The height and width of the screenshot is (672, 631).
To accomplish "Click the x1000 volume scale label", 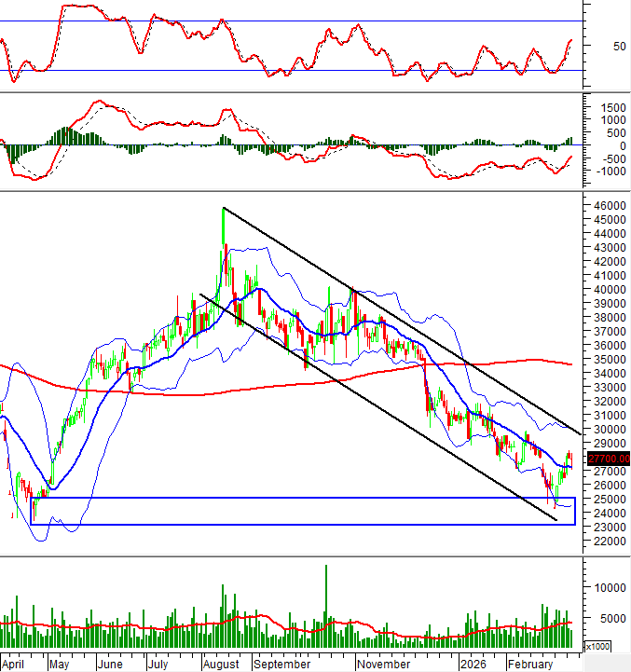I will point(598,646).
